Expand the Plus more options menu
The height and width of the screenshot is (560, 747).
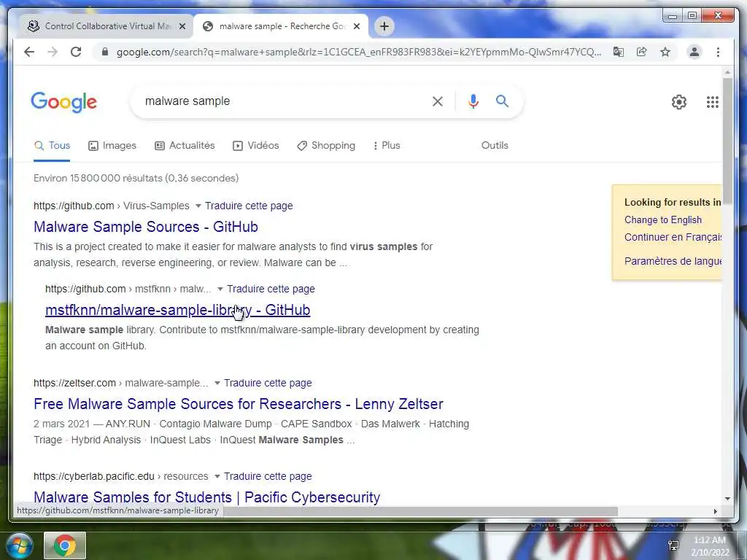pos(387,146)
